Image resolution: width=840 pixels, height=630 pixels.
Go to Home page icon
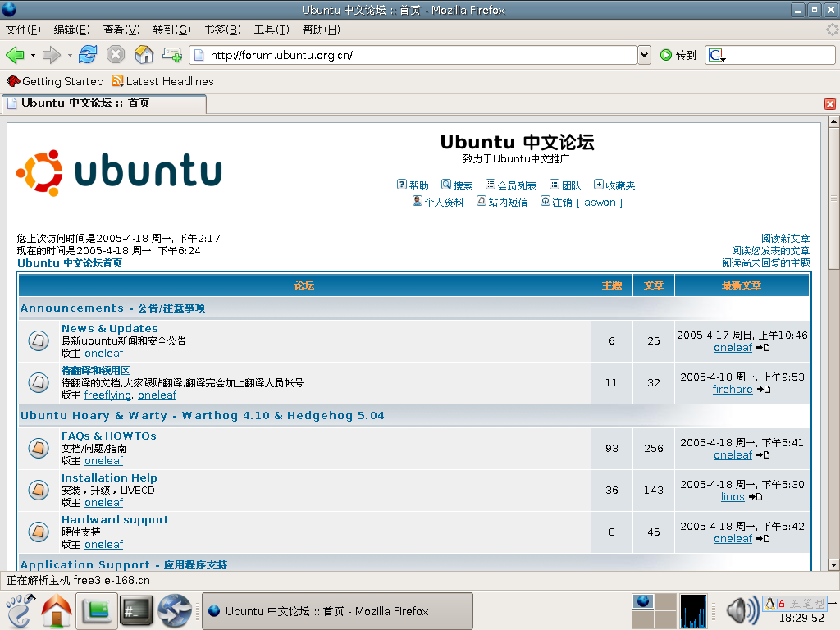144,55
